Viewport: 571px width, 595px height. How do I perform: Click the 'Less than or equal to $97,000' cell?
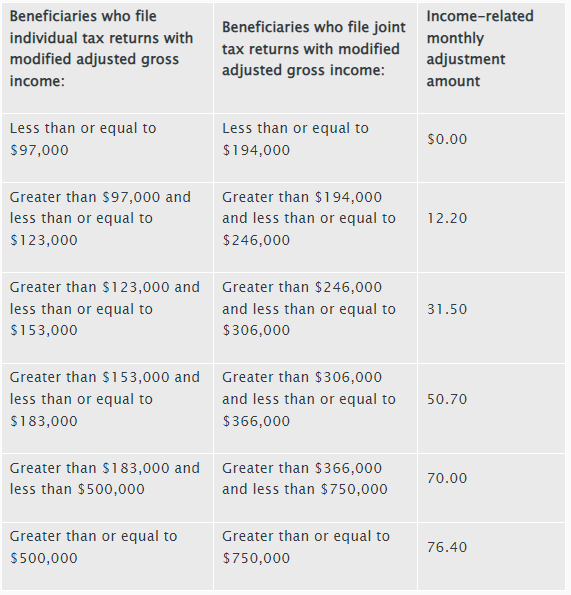107,148
